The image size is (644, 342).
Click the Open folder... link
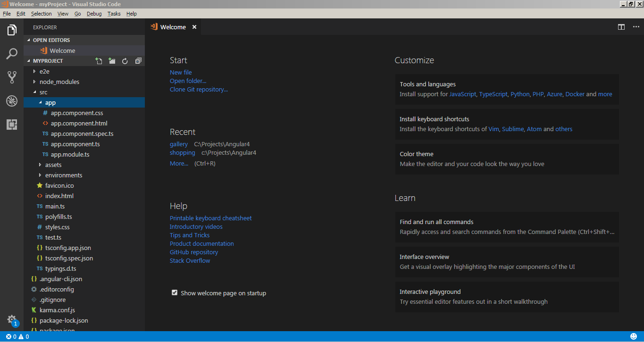[188, 81]
